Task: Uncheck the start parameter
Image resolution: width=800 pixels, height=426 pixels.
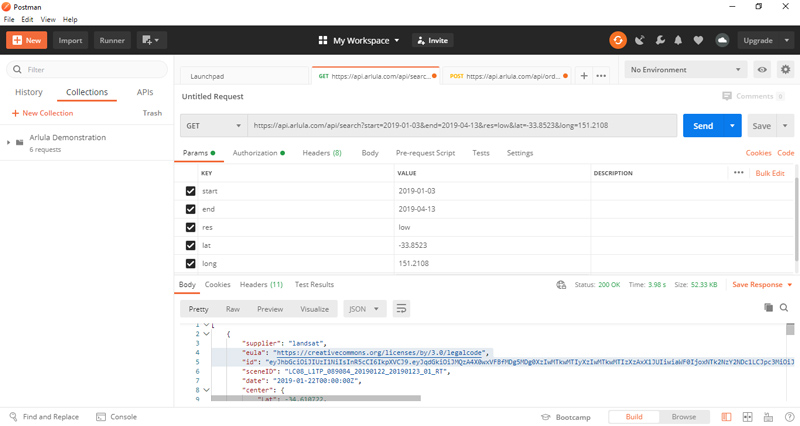Action: 190,191
